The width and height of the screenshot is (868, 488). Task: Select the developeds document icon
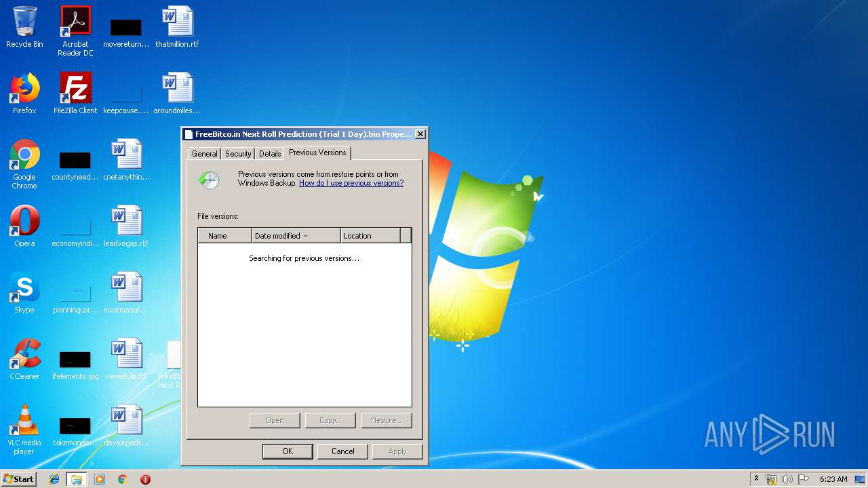coord(126,426)
